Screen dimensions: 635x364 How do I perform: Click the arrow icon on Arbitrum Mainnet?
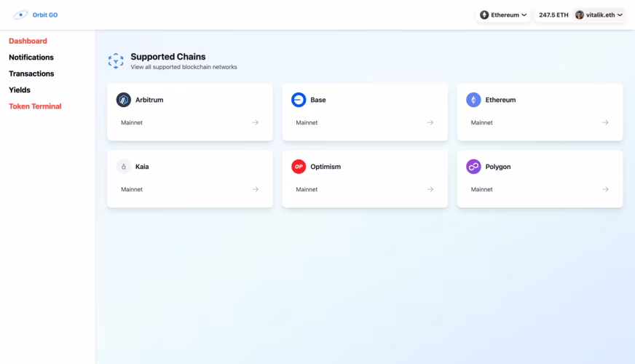(x=255, y=122)
